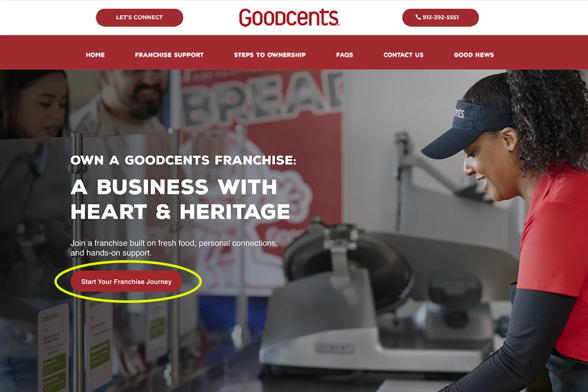Go to the Home menu item
The height and width of the screenshot is (392, 588).
pos(95,55)
